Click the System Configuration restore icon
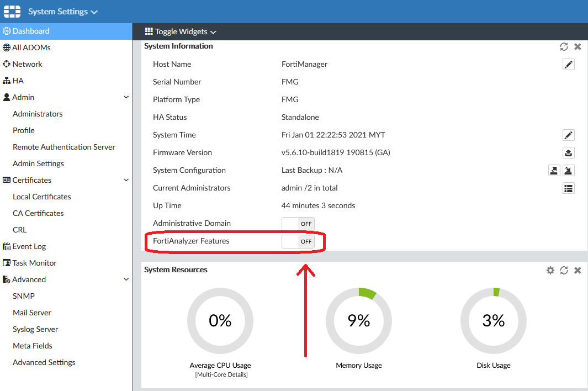This screenshot has height=391, width=588. [568, 171]
